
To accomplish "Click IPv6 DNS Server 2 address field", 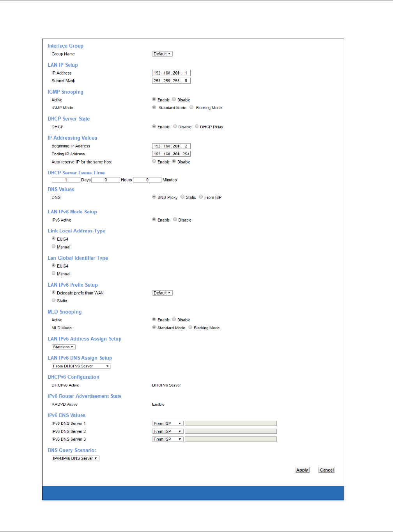I will 231,431.
